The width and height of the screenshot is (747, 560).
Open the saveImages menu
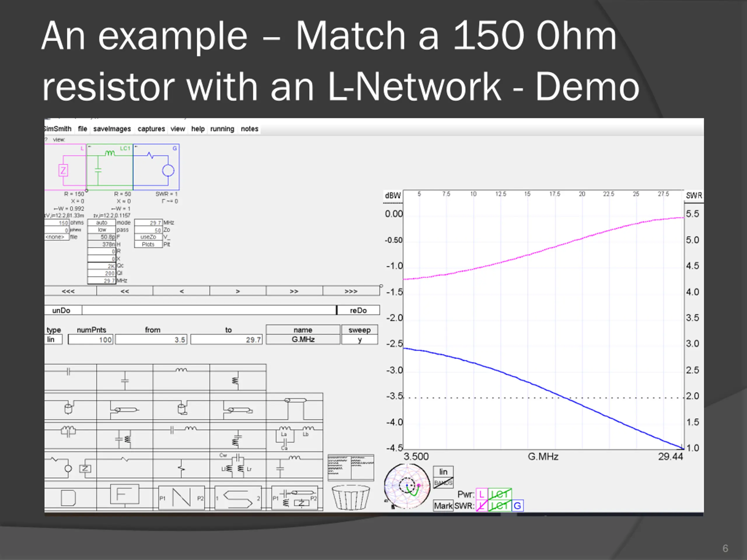(x=112, y=129)
